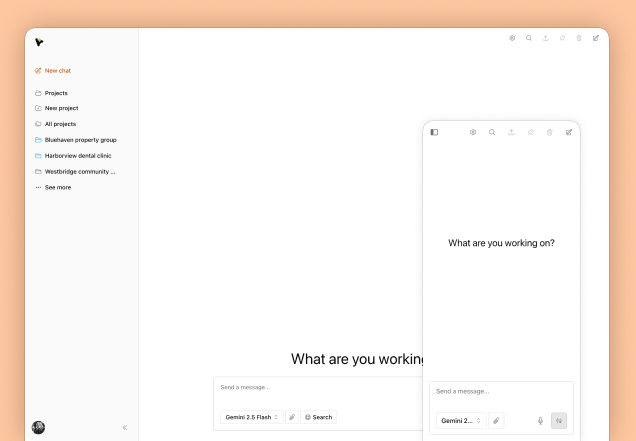Toggle sidebar panel icon in mobile preview
Image resolution: width=636 pixels, height=441 pixels.
434,132
